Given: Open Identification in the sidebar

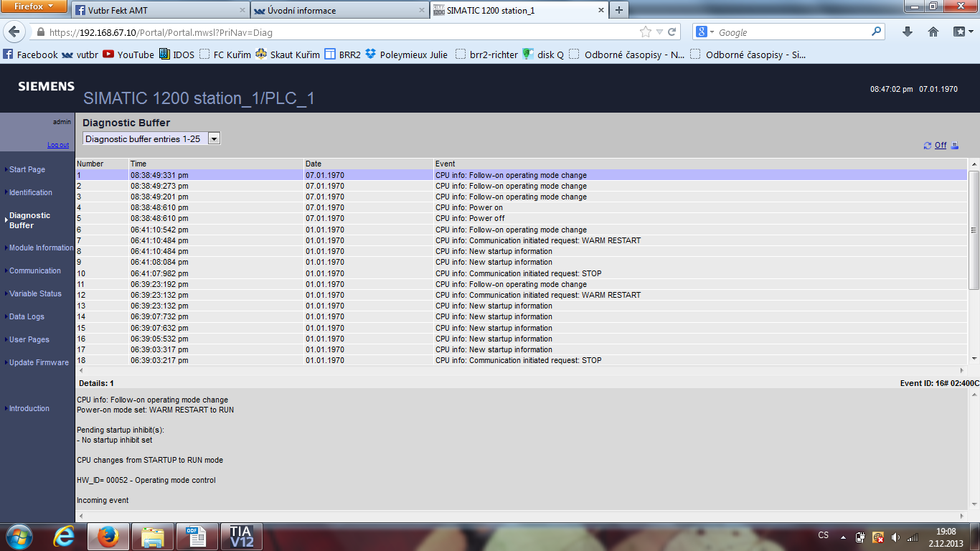Looking at the screenshot, I should coord(31,192).
